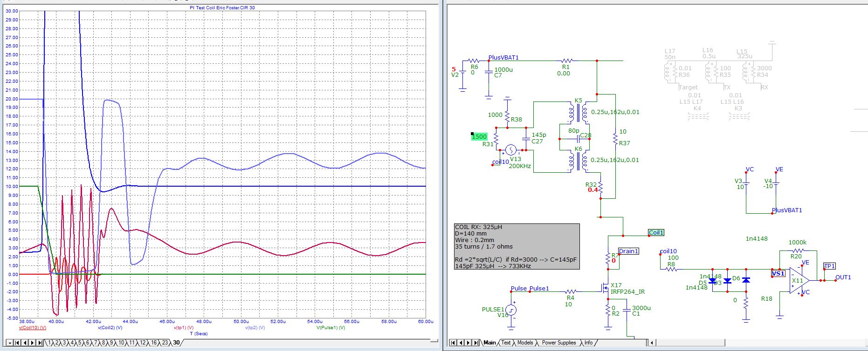Jump to first plot page tab
Image resolution: width=868 pixels, height=351 pixels.
pos(17,343)
